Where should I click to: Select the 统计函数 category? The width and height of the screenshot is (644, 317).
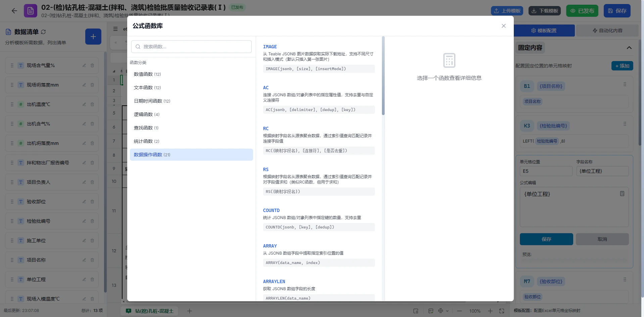191,141
